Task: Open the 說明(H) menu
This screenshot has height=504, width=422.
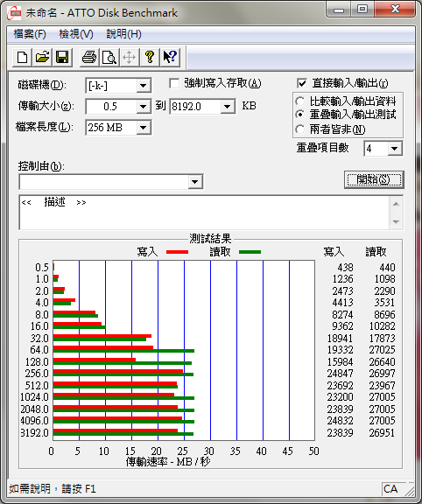Action: tap(123, 34)
